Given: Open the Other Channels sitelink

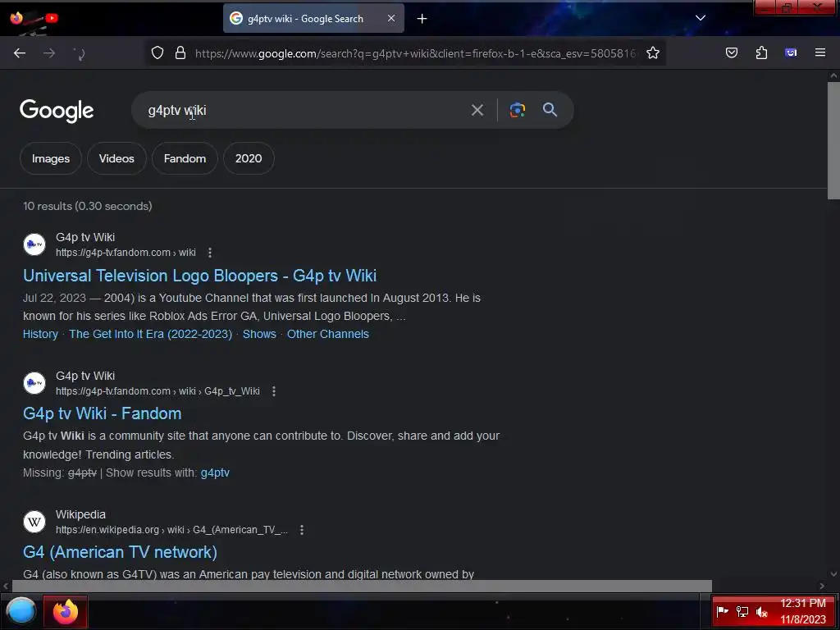Looking at the screenshot, I should (328, 334).
